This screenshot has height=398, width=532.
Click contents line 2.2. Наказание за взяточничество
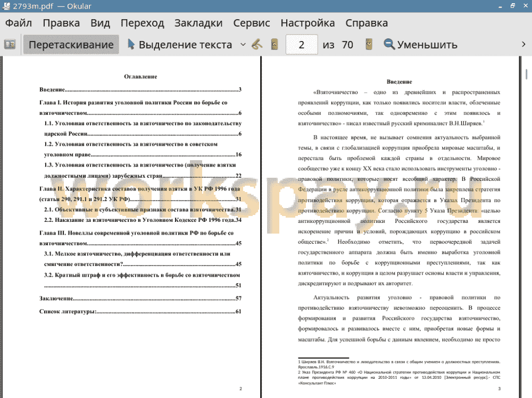[x=143, y=220]
